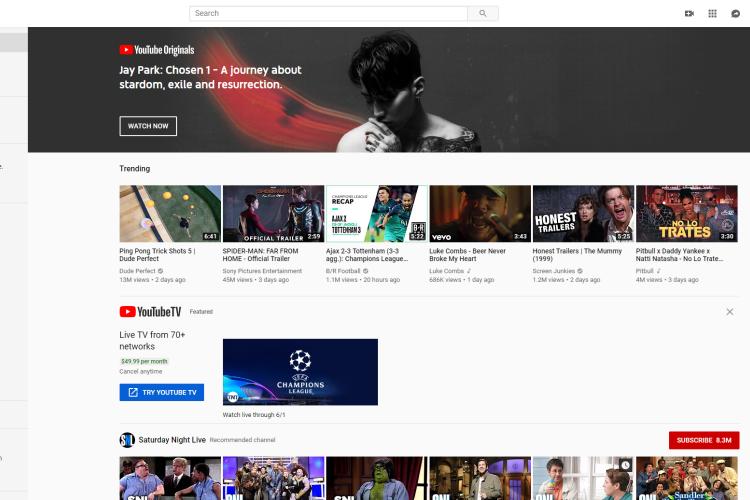Image resolution: width=750 pixels, height=500 pixels.
Task: Click Ajax 2-3 Tottenham video title
Action: 367,255
